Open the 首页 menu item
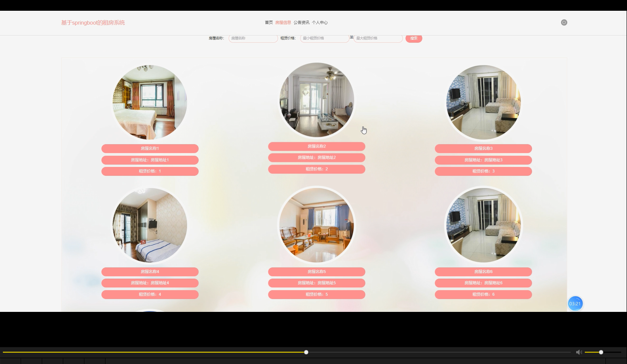Image resolution: width=627 pixels, height=364 pixels. pos(269,23)
